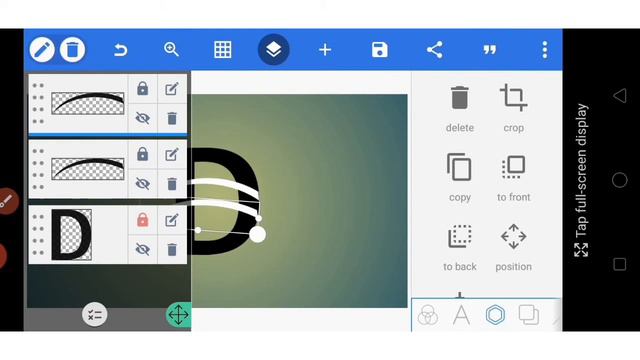Delete the second curve layer
Viewport: 640px width, 360px height.
172,184
